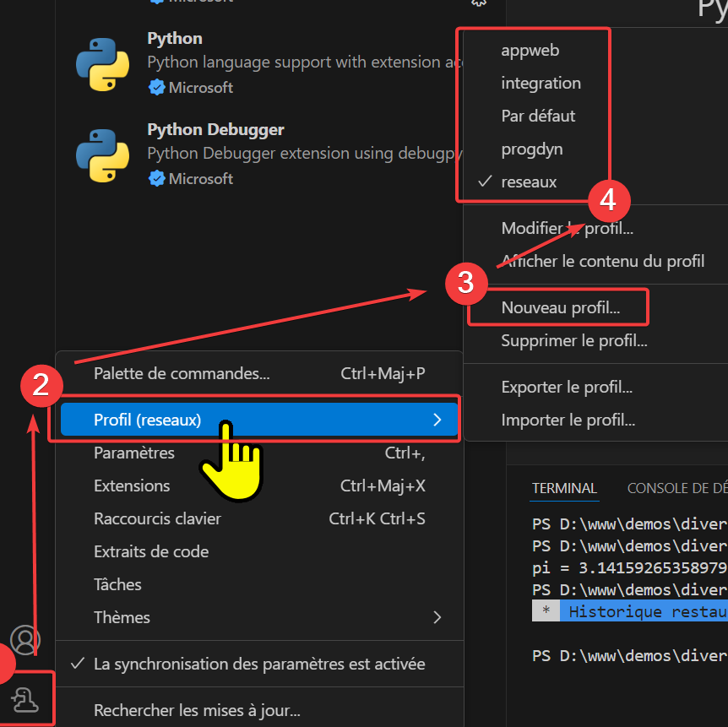The image size is (728, 727).
Task: Switch to the TERMINAL tab
Action: click(x=564, y=488)
